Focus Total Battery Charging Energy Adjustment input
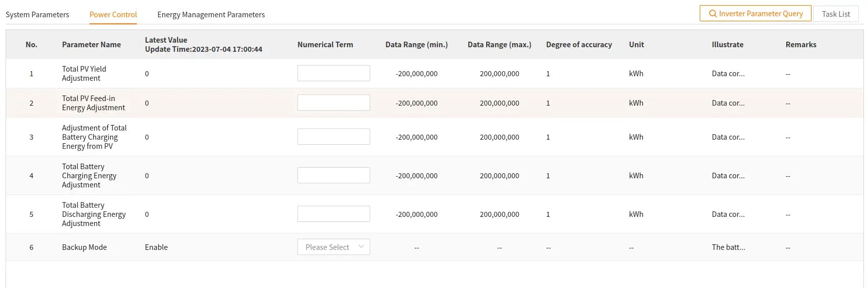The height and width of the screenshot is (288, 868). 334,175
